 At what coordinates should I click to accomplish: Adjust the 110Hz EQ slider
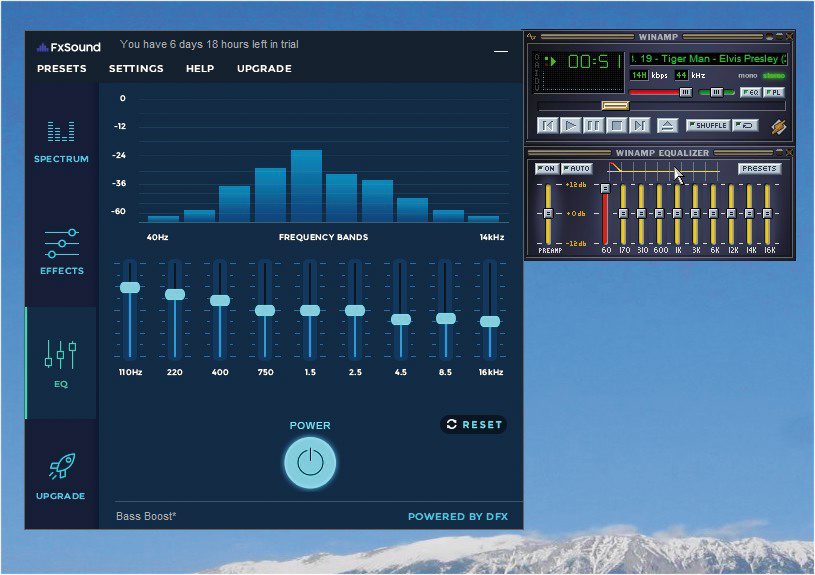pyautogui.click(x=130, y=287)
